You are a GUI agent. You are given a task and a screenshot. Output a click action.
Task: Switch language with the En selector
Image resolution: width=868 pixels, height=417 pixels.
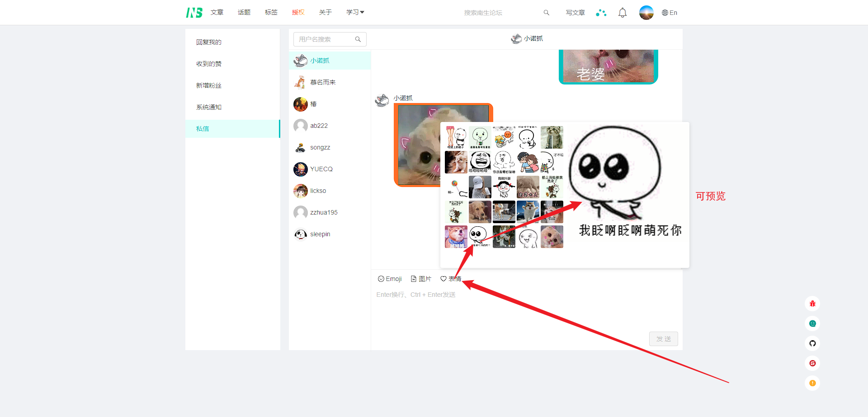(670, 13)
